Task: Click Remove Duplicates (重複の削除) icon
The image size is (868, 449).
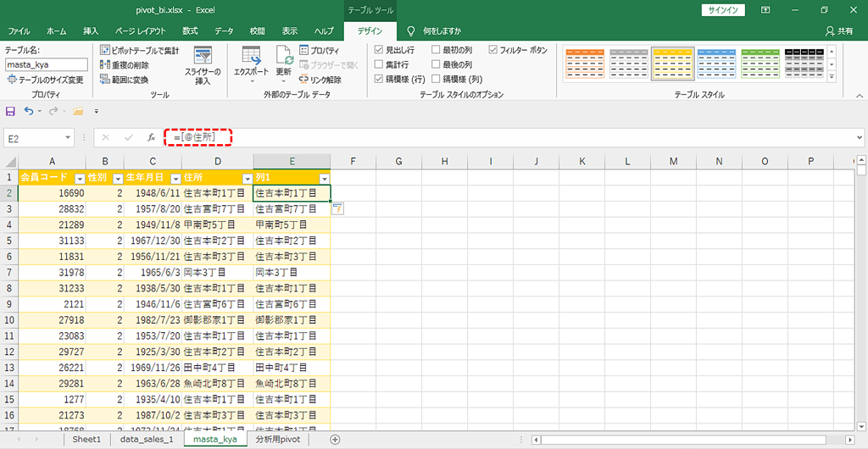Action: click(104, 64)
